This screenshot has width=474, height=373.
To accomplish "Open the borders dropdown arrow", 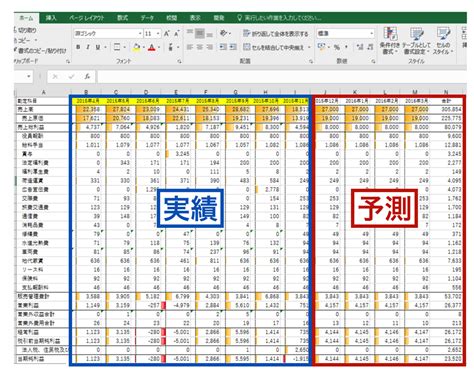I will [125, 47].
